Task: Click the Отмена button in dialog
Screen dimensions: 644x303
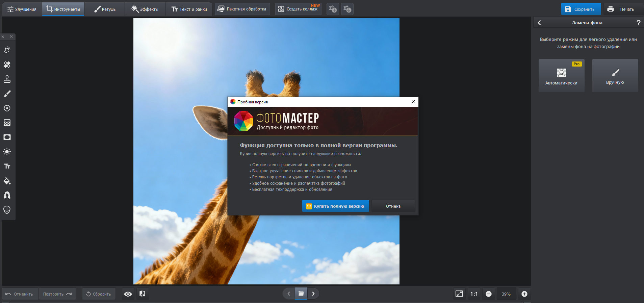Action: [393, 206]
